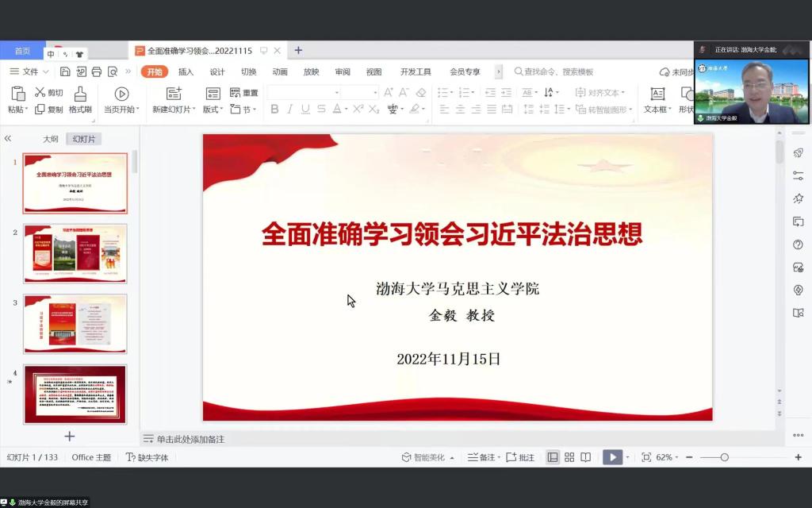812x508 pixels.
Task: Expand the Layout (版式) dropdown
Action: click(x=213, y=110)
